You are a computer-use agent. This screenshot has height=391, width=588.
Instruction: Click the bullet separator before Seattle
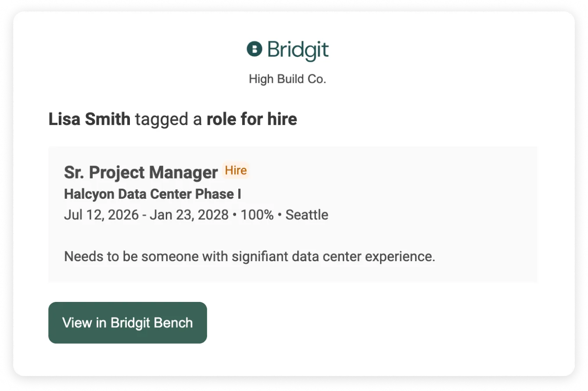point(280,215)
